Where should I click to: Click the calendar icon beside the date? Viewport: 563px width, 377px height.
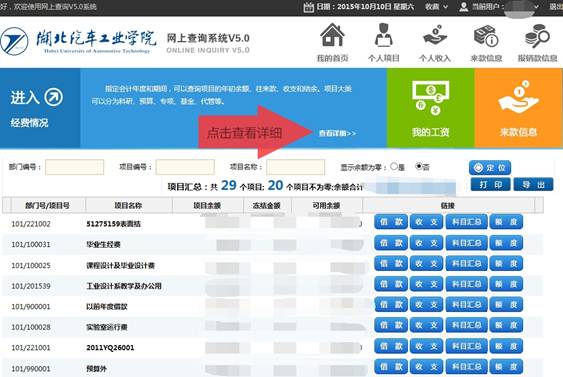308,7
